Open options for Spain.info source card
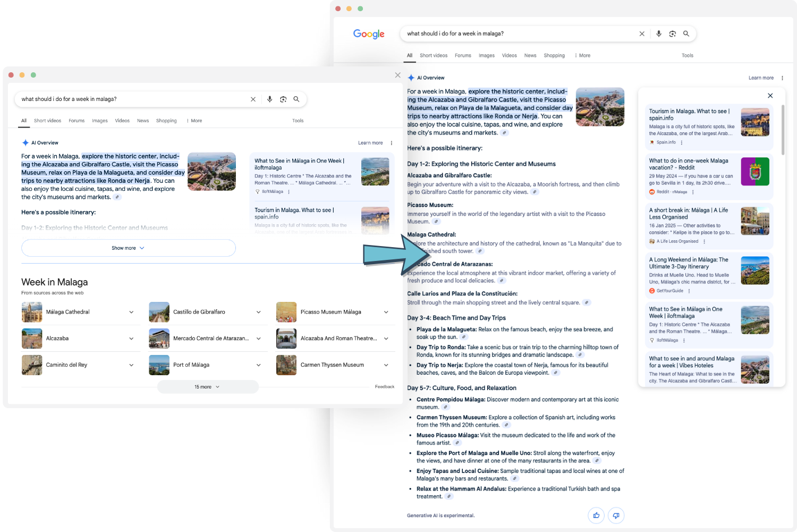Image resolution: width=797 pixels, height=532 pixels. [682, 142]
